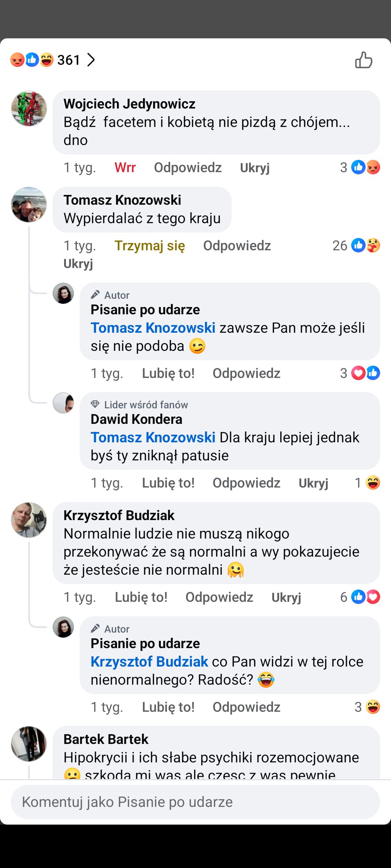The width and height of the screenshot is (391, 868).
Task: Open Wojciech Jedynowicz's profile picture
Action: (29, 108)
